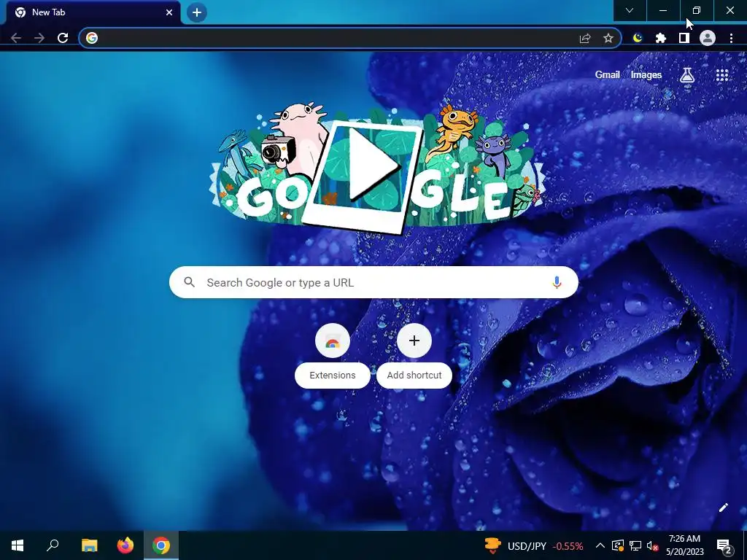Viewport: 747px width, 560px height.
Task: Click the tray icon with the orange dot
Action: tap(618, 545)
